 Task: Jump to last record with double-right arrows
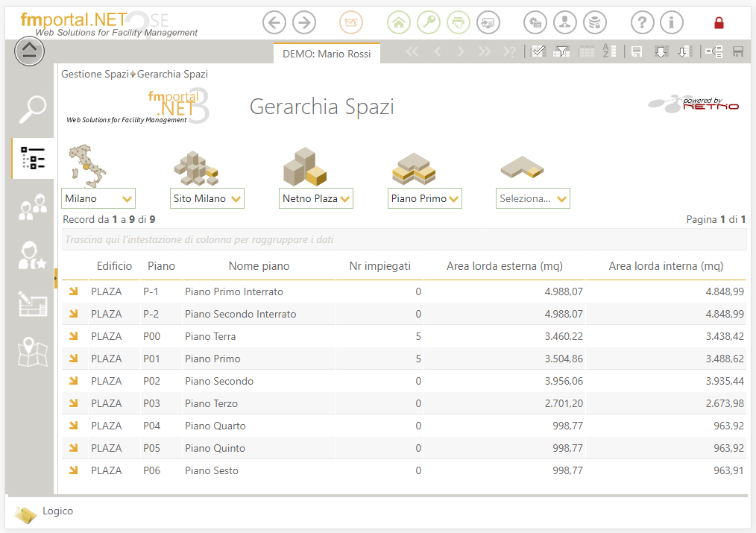pyautogui.click(x=485, y=51)
